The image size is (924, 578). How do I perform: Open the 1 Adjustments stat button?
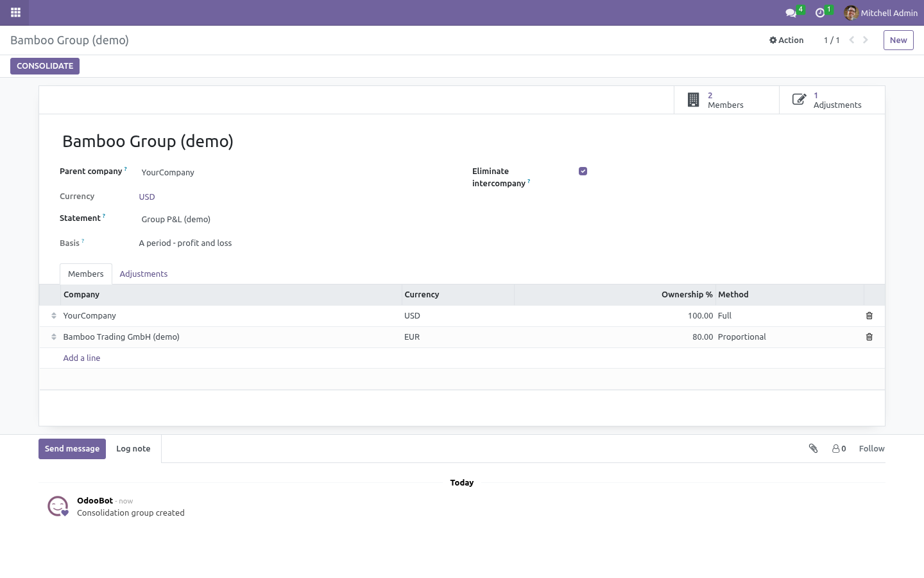pos(832,100)
